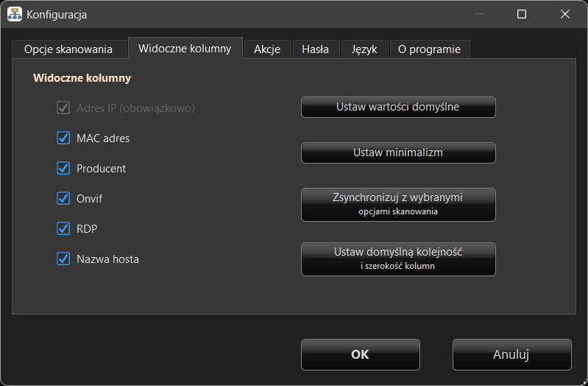The image size is (588, 386).
Task: Disable the Onvif column checkbox
Action: point(63,198)
